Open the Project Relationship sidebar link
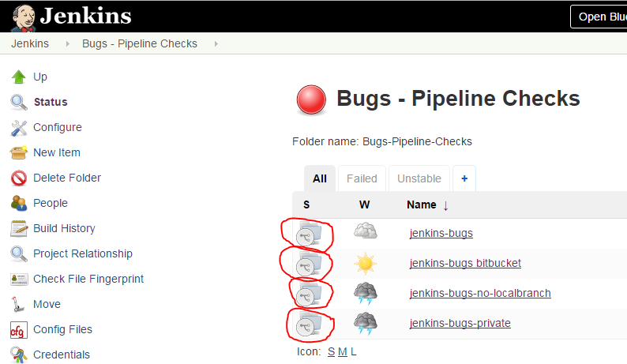The width and height of the screenshot is (627, 364). (83, 253)
